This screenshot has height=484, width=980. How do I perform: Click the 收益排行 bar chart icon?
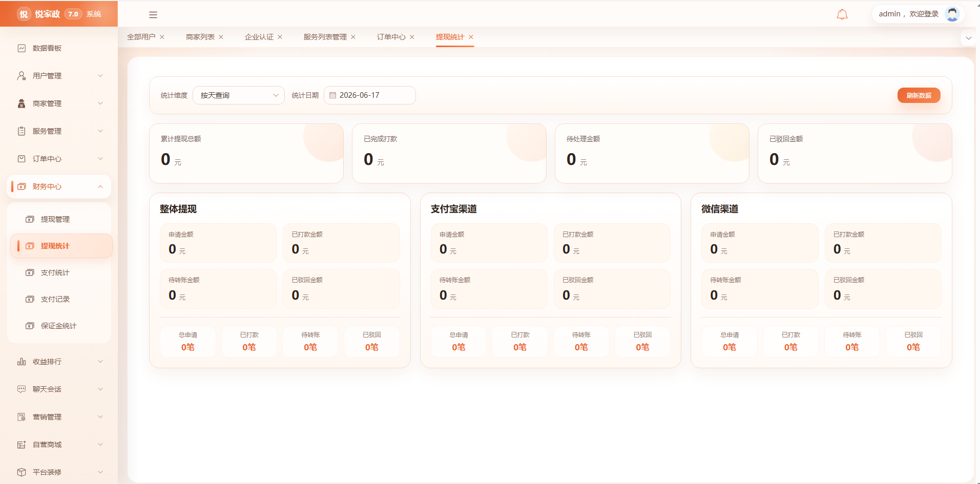tap(22, 362)
